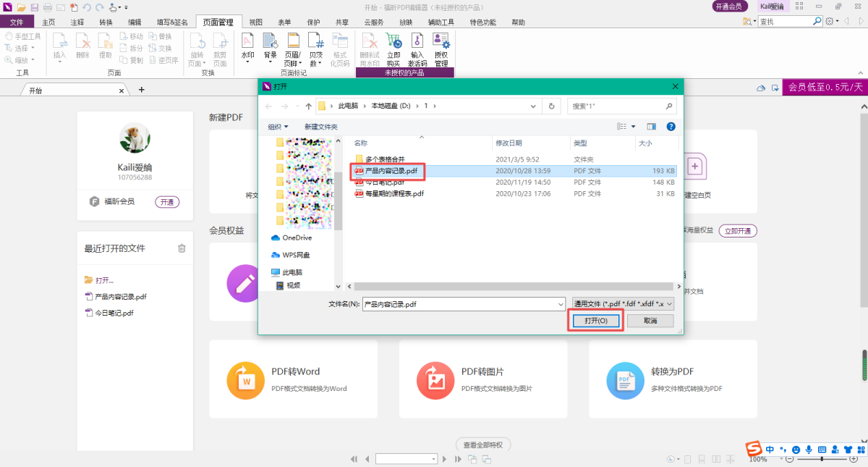The image size is (868, 467).
Task: Open the 文件 file menu
Action: [17, 22]
